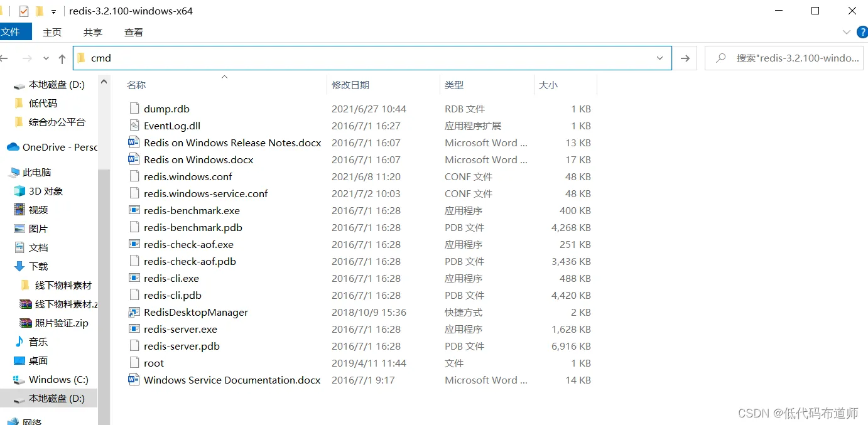Click Word icon of Redis on Windows.docx
868x425 pixels.
(x=134, y=159)
